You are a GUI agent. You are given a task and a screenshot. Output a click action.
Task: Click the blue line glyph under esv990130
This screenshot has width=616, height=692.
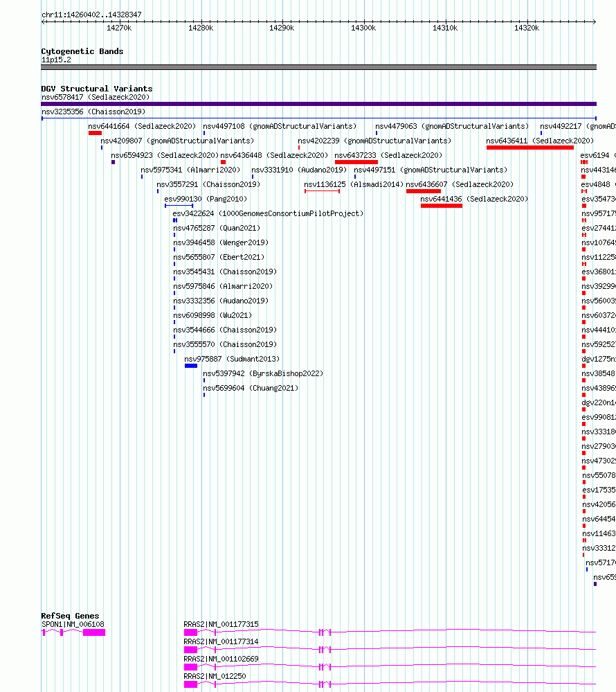179,206
